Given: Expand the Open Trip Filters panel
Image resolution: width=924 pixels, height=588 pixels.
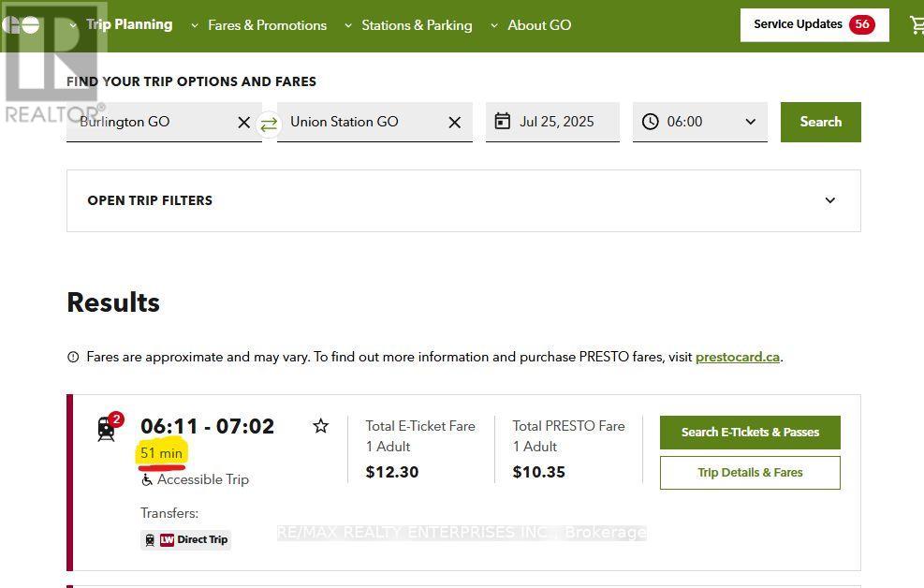Looking at the screenshot, I should [x=463, y=201].
